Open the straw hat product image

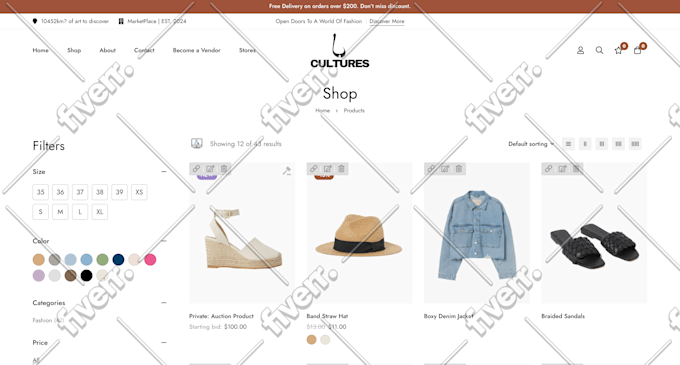pos(359,233)
